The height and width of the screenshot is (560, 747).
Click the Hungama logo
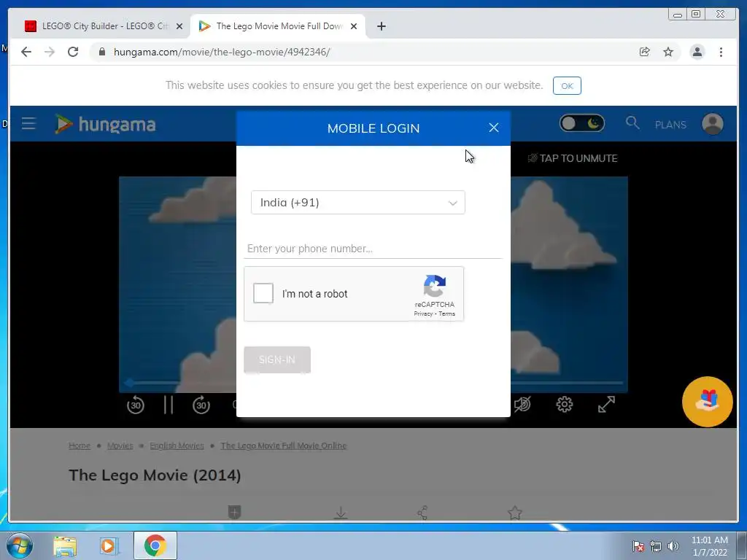point(105,124)
